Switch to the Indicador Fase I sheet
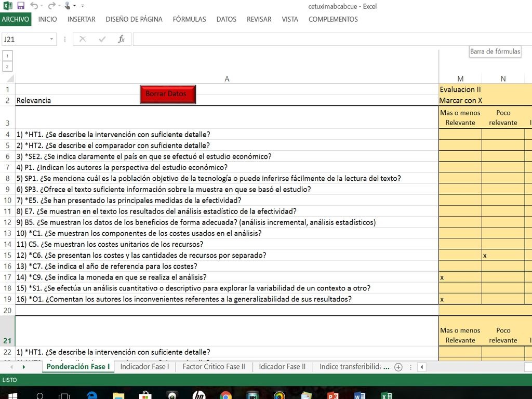 (144, 367)
